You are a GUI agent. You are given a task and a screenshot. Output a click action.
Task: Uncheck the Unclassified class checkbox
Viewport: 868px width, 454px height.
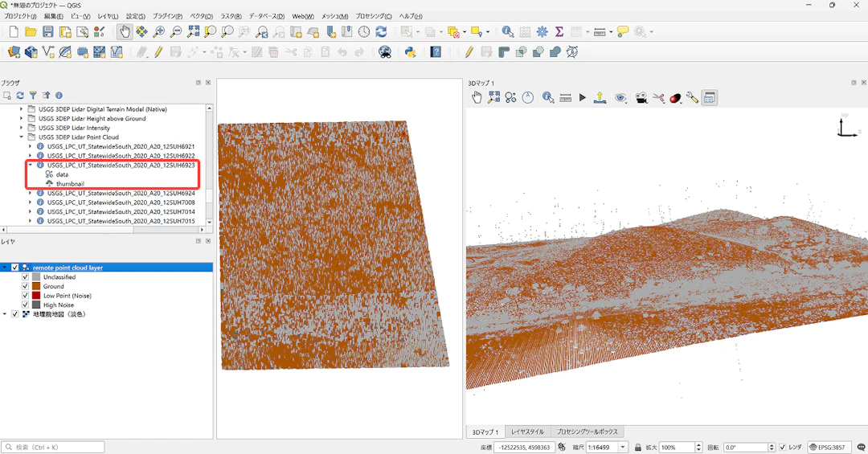[x=25, y=277]
